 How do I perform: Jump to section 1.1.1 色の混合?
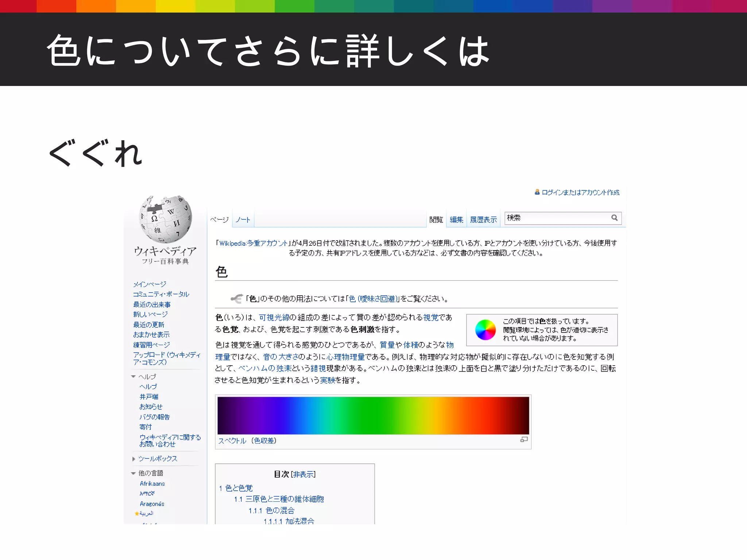click(271, 510)
